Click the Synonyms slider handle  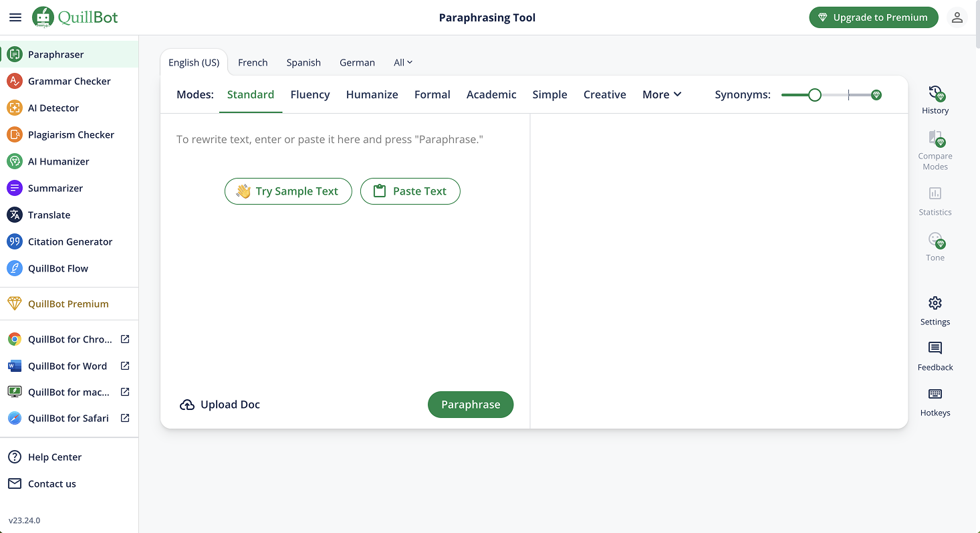814,95
